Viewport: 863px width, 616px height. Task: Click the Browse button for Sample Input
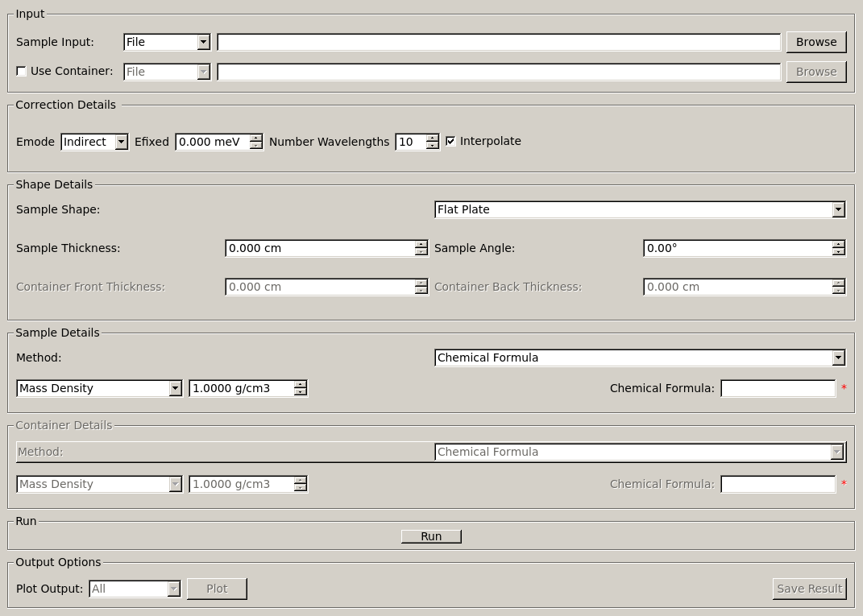(x=815, y=42)
